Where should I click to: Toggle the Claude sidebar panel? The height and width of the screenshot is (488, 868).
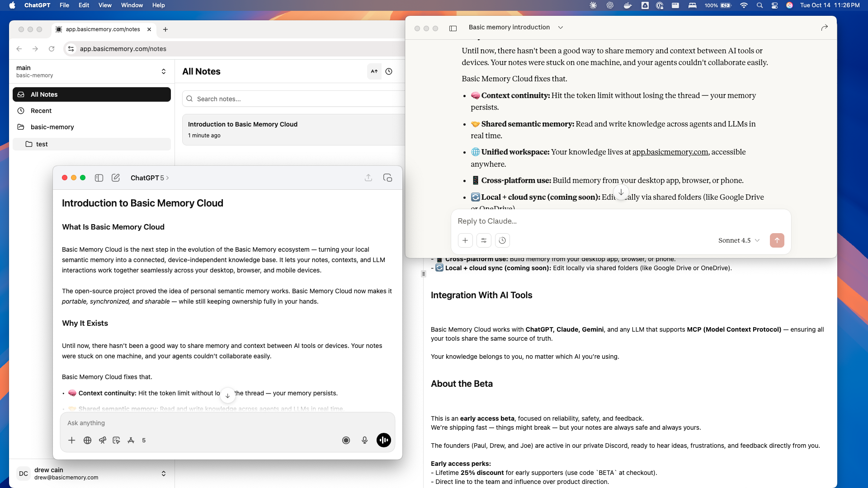[453, 28]
